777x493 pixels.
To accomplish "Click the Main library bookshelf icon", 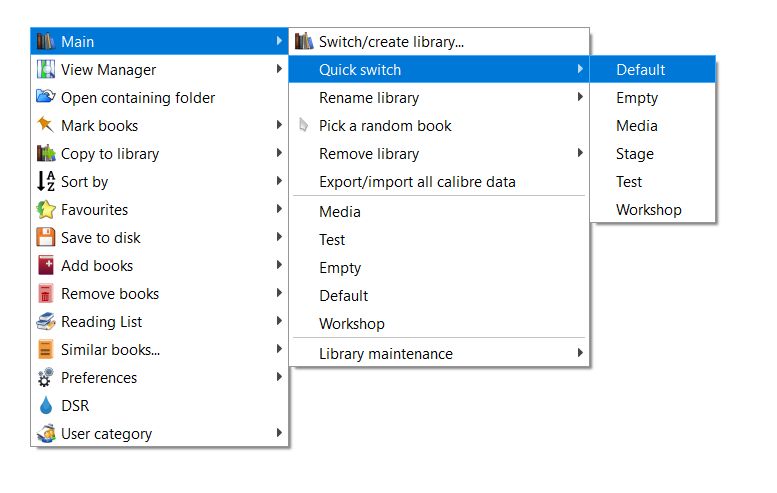I will 45,42.
